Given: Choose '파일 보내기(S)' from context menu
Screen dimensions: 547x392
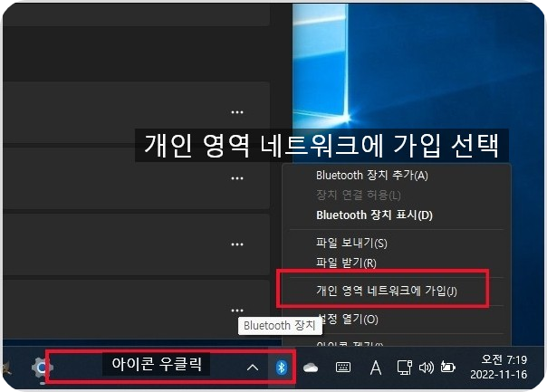Looking at the screenshot, I should (351, 244).
